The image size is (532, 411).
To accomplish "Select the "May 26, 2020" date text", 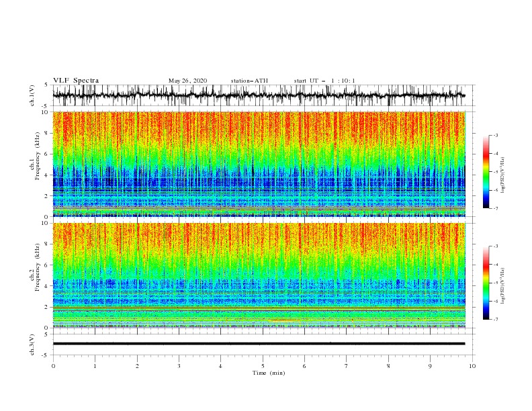I will tap(187, 81).
